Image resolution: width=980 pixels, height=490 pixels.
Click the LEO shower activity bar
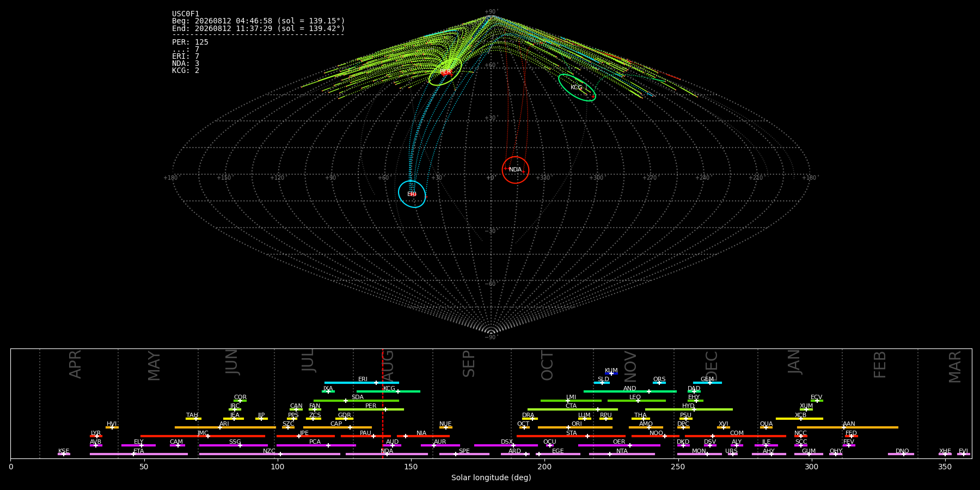pos(636,401)
